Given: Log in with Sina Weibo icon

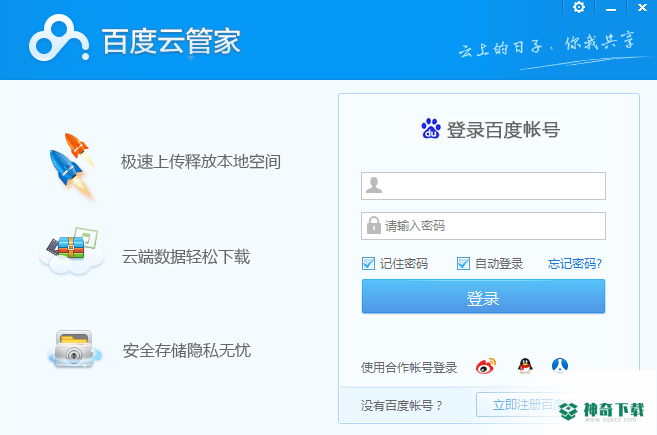Looking at the screenshot, I should [x=486, y=366].
